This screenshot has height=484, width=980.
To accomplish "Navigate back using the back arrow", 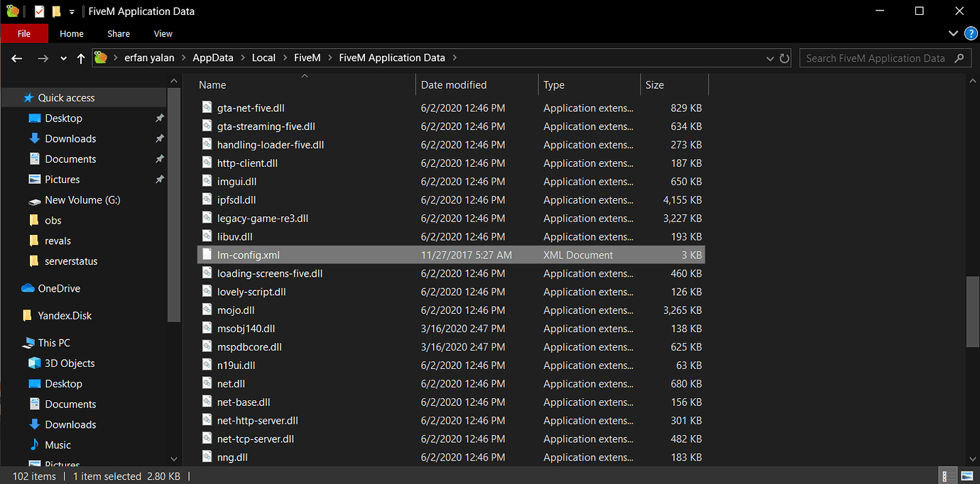I will [x=16, y=58].
